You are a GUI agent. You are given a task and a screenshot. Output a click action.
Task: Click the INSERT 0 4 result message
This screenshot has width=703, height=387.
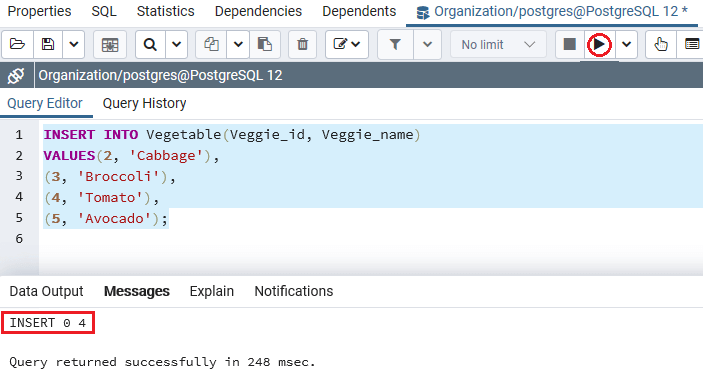point(48,323)
